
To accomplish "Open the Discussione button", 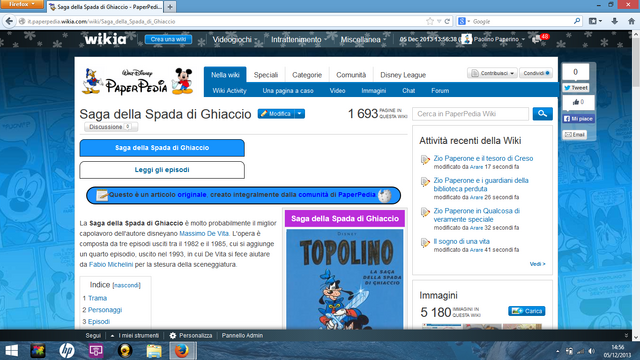I will click(x=111, y=127).
